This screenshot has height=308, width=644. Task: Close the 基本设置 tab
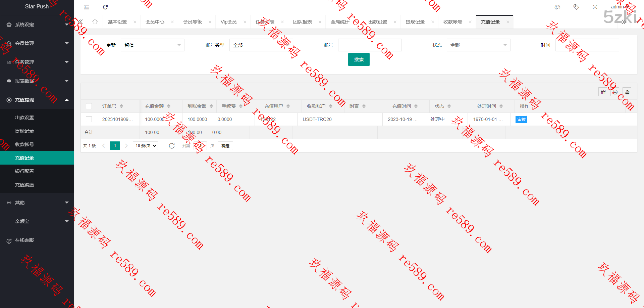(135, 22)
